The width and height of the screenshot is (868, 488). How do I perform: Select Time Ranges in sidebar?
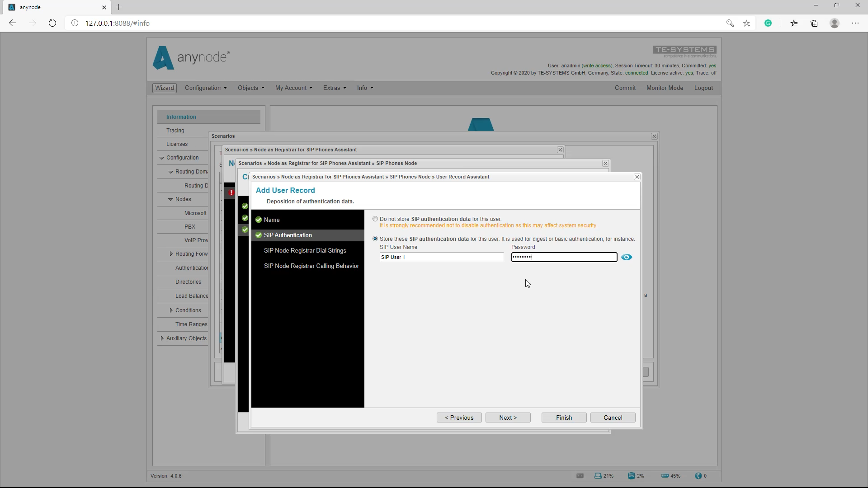pos(191,324)
